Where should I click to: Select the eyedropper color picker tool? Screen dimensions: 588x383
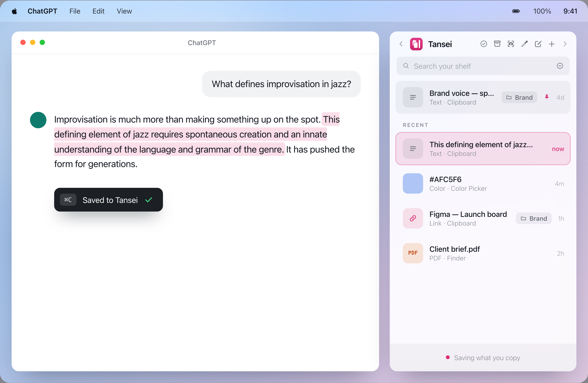coord(524,44)
